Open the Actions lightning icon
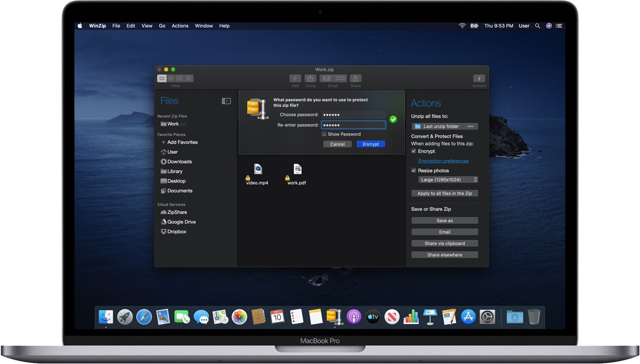The height and width of the screenshot is (364, 640). click(x=479, y=79)
